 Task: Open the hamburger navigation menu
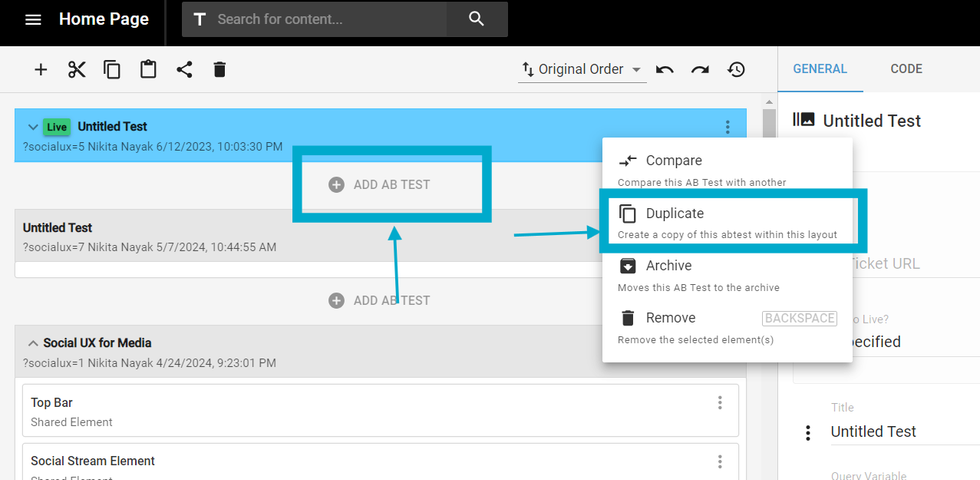33,20
